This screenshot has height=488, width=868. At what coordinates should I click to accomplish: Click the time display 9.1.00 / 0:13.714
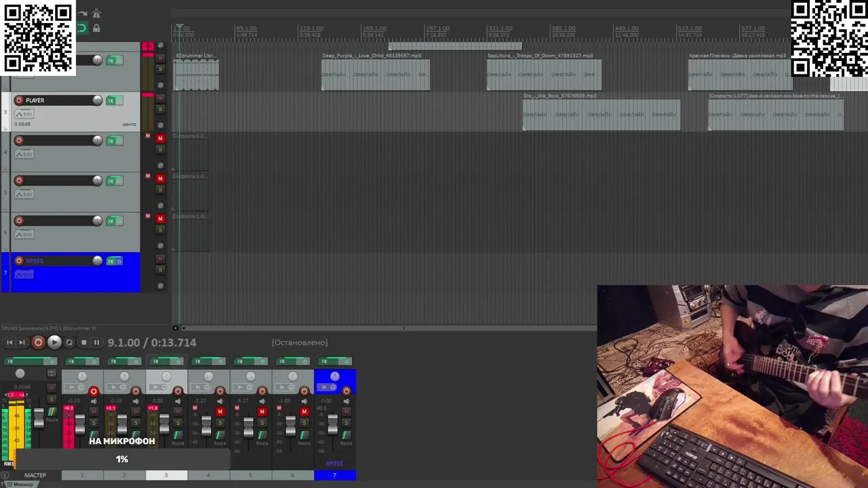(152, 343)
